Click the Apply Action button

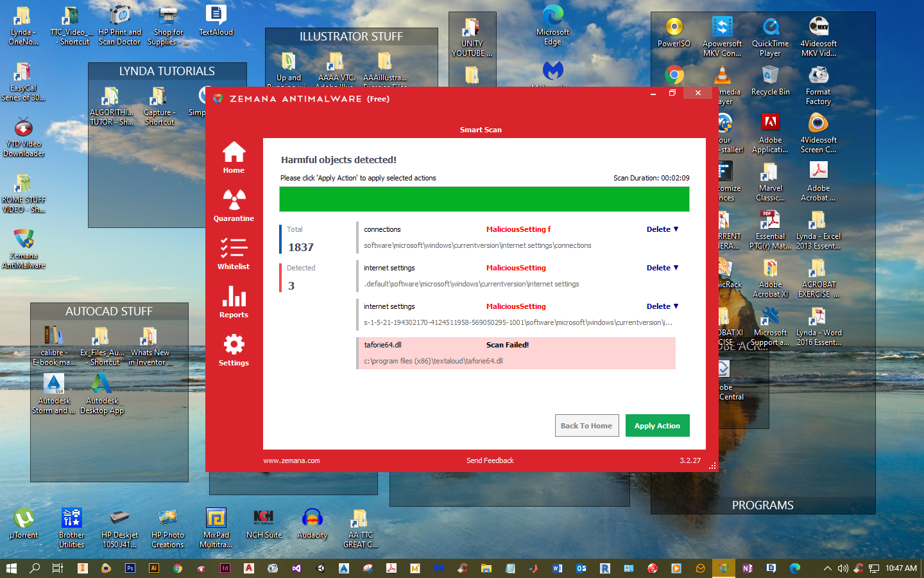pos(657,426)
